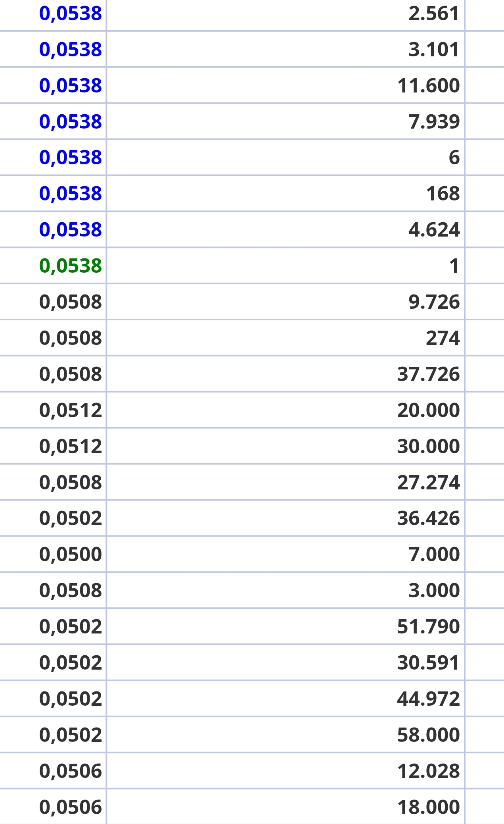Select the 2.561 volume entry

point(434,13)
